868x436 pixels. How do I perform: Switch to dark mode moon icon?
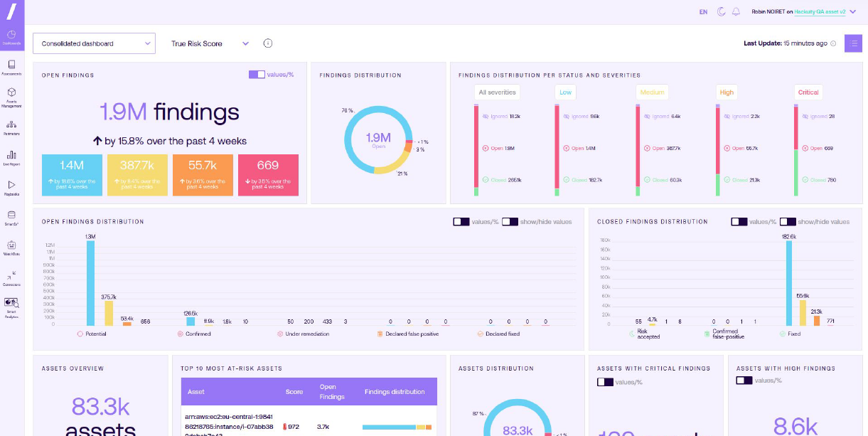[x=722, y=12]
